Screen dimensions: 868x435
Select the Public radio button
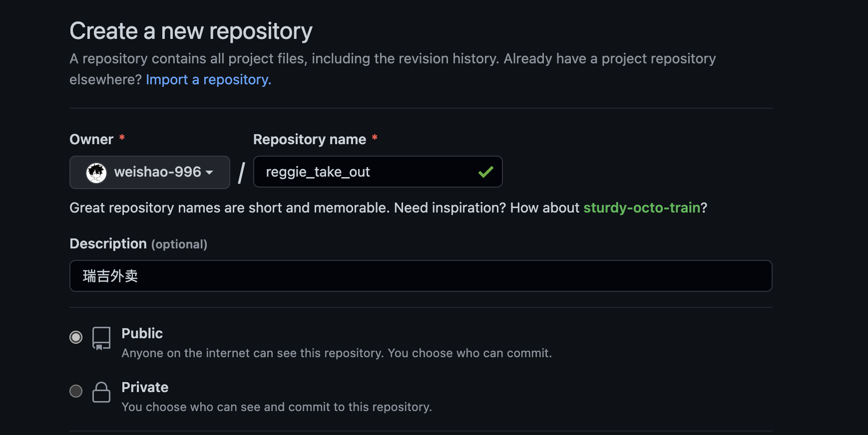coord(76,337)
